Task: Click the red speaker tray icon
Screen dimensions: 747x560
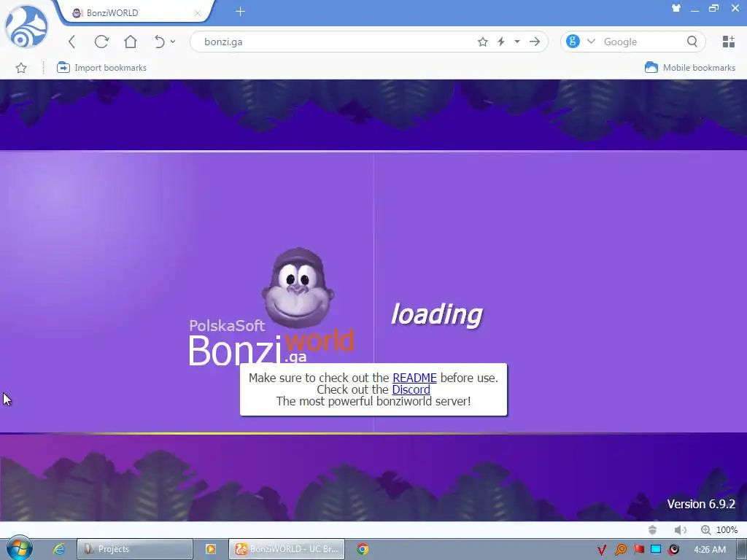Action: point(673,550)
